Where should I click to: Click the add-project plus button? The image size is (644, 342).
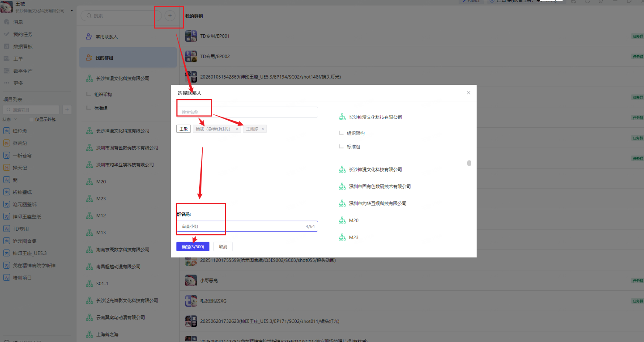67,110
